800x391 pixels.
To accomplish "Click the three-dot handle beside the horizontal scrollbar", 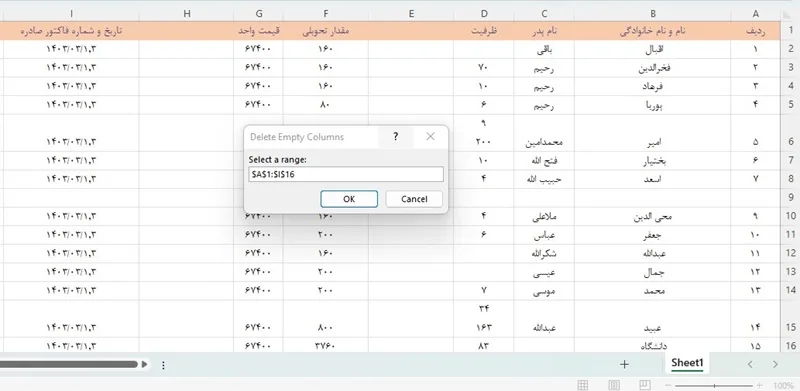I will coord(163,365).
